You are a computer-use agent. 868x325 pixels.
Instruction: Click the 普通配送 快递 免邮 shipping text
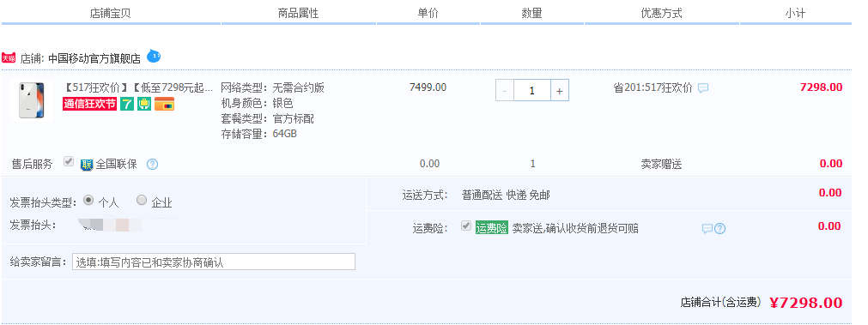click(x=506, y=196)
